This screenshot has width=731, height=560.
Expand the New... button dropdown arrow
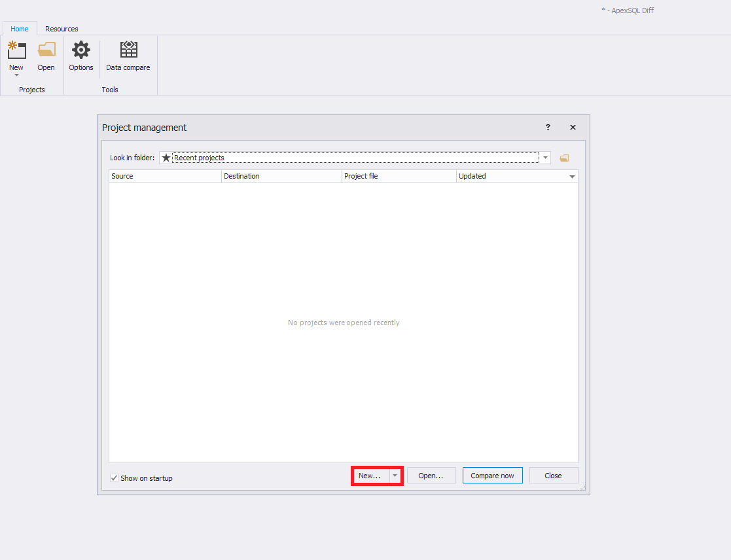(395, 476)
